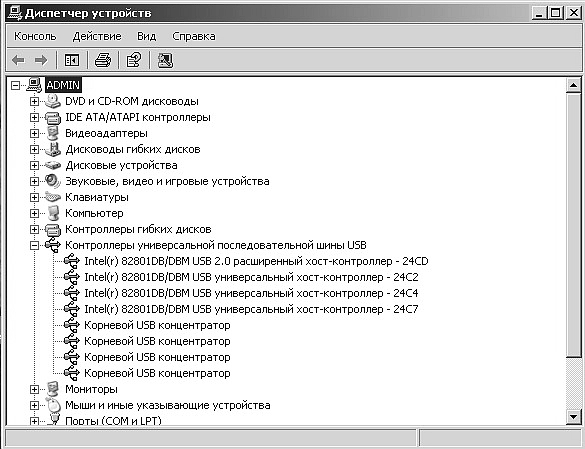Select the 24C7 universal host controller
The image size is (585, 449).
[x=251, y=309]
